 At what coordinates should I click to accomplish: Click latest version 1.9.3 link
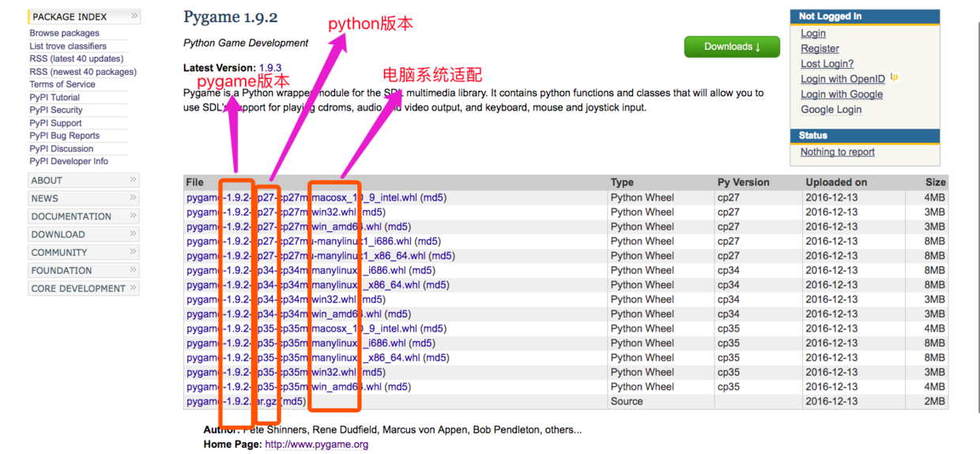[270, 68]
